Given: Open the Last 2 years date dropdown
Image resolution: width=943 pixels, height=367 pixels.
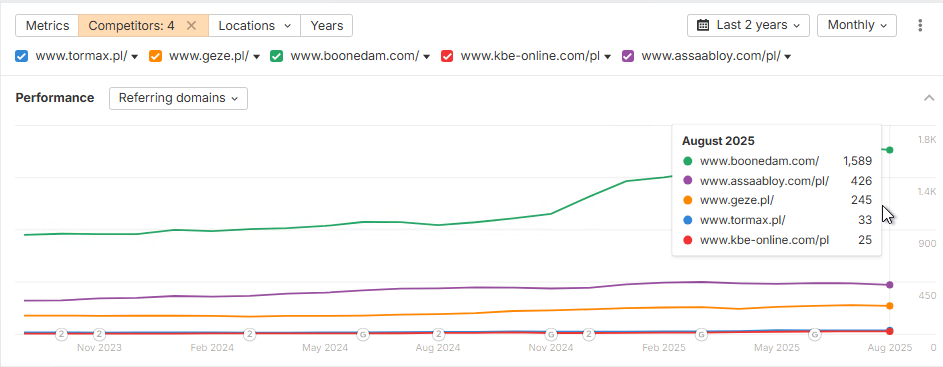Looking at the screenshot, I should pyautogui.click(x=748, y=25).
